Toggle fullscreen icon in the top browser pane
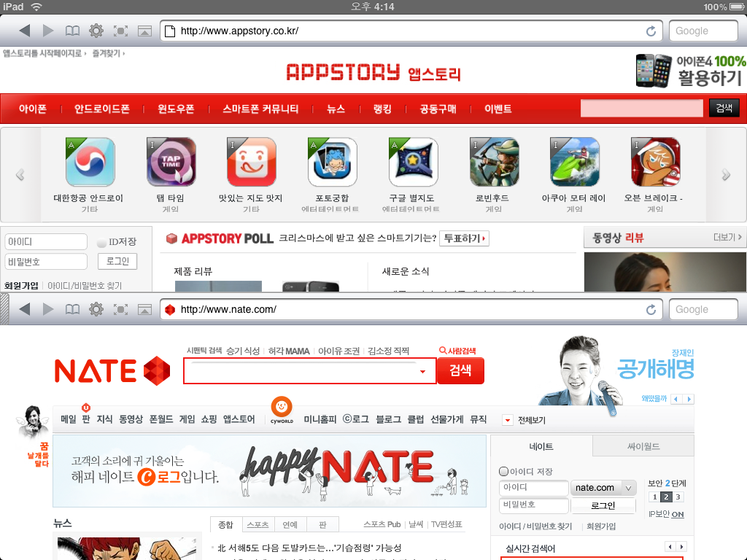 [120, 31]
